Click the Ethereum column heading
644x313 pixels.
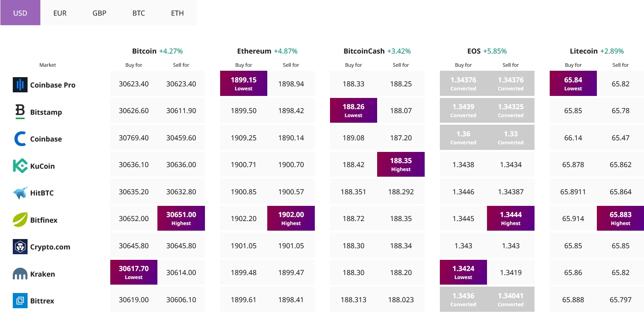coord(254,51)
